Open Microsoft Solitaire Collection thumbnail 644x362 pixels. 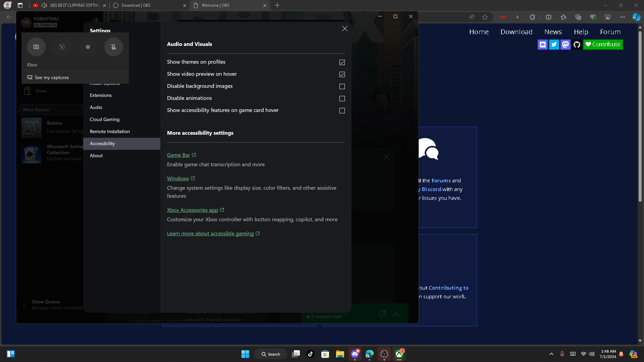tap(32, 153)
